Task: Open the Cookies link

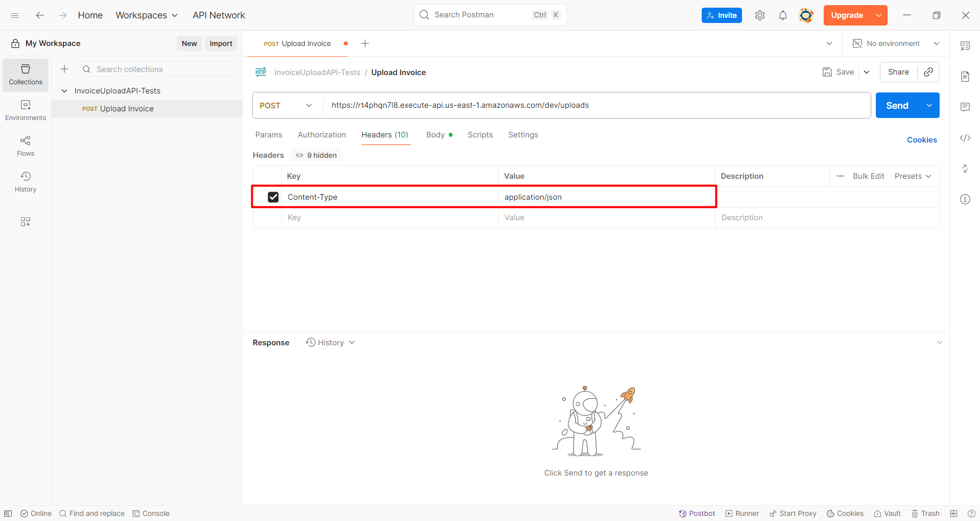Action: point(921,140)
